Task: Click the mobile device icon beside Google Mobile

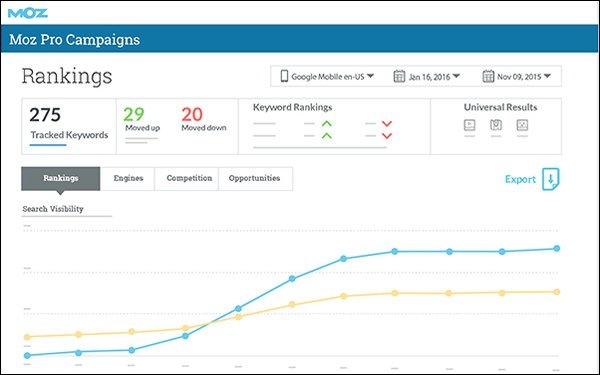Action: click(284, 76)
